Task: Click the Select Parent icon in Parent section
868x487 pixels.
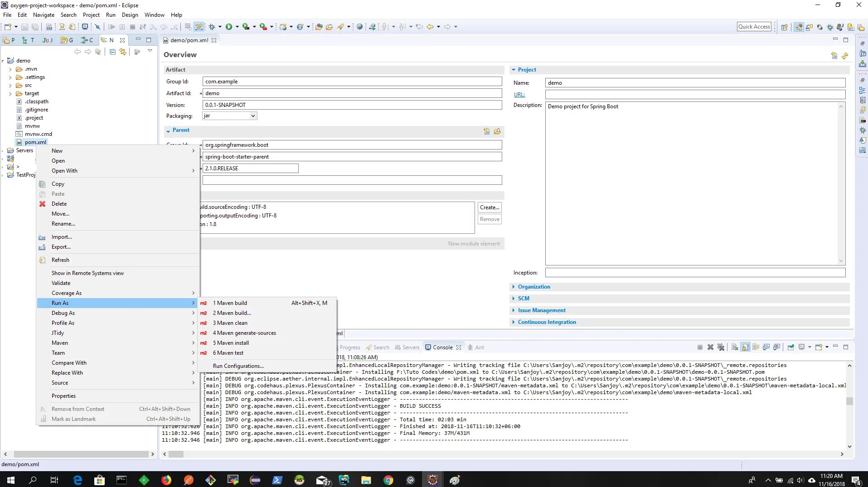Action: tap(486, 131)
